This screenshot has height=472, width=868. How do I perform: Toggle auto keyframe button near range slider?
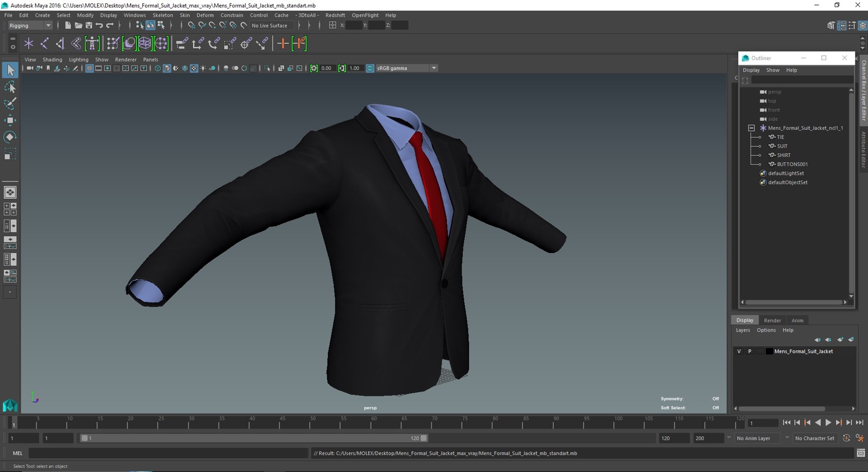(846, 438)
